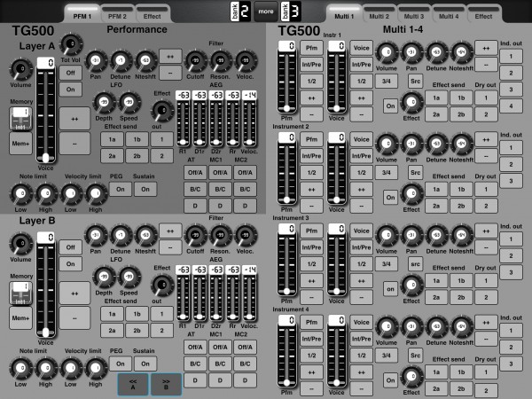Click Layer B LFO Depth knob
Viewport: 532px width, 399px height.
[x=104, y=278]
